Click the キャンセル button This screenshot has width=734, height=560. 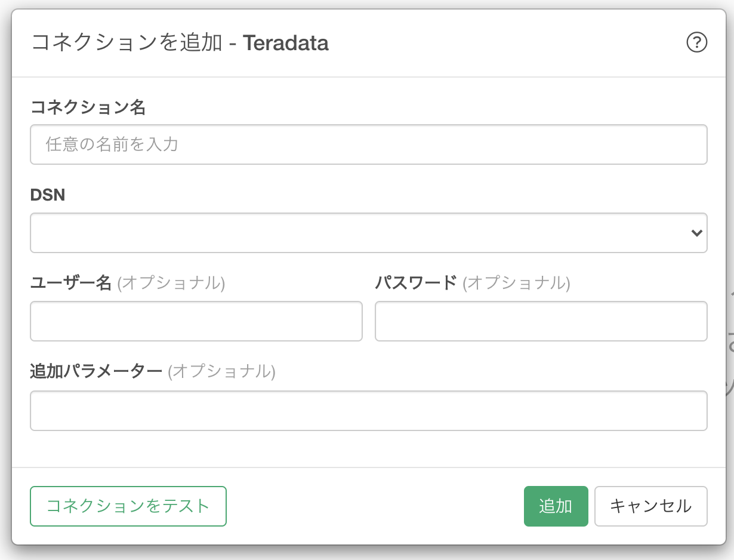[x=651, y=506]
